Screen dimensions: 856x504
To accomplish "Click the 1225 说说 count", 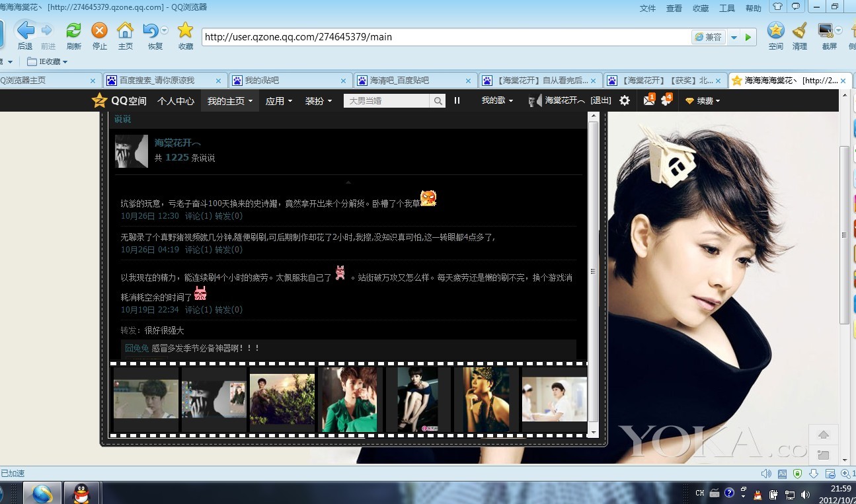I will click(x=177, y=158).
